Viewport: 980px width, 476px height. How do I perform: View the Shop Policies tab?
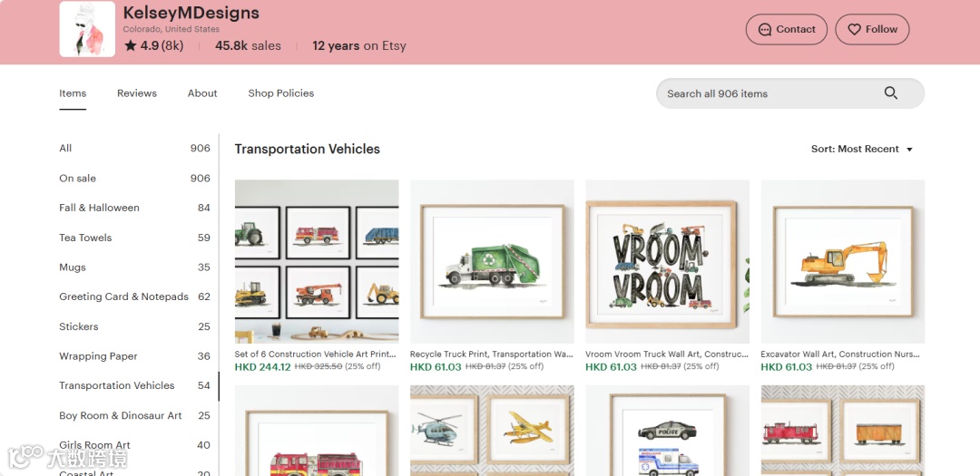pyautogui.click(x=281, y=93)
